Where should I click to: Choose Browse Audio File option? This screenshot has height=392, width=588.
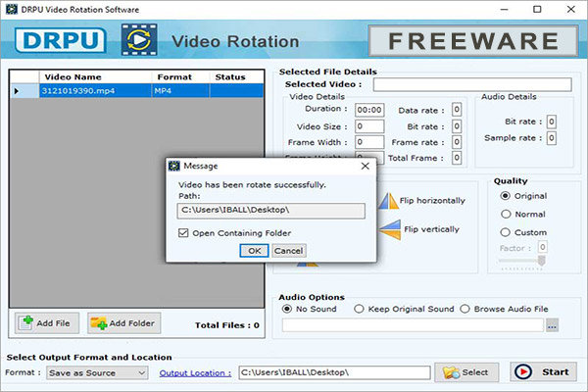[465, 309]
